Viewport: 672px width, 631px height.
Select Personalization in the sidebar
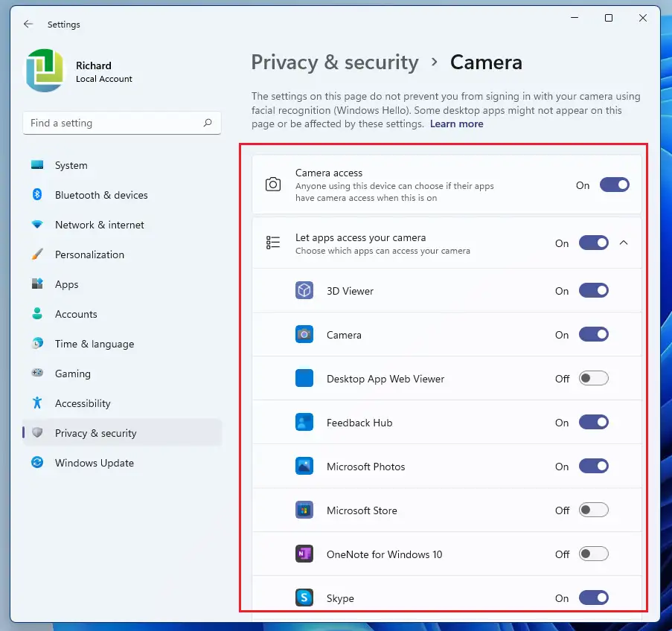click(x=122, y=254)
